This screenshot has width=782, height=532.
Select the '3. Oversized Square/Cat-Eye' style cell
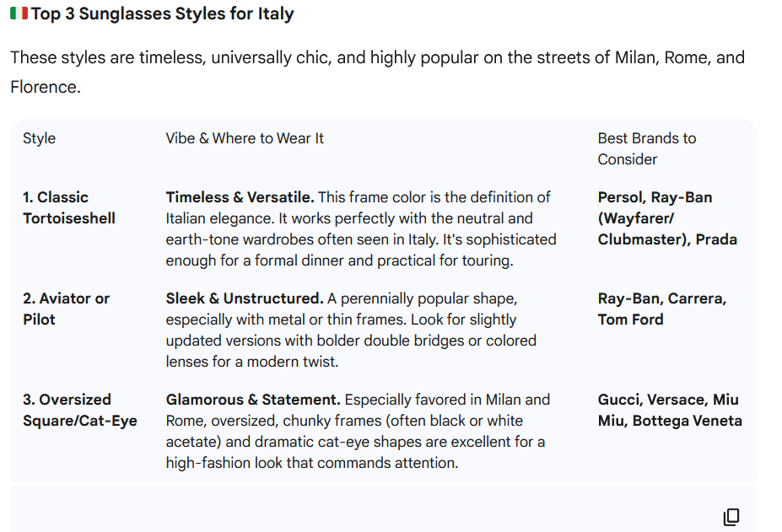pos(79,410)
